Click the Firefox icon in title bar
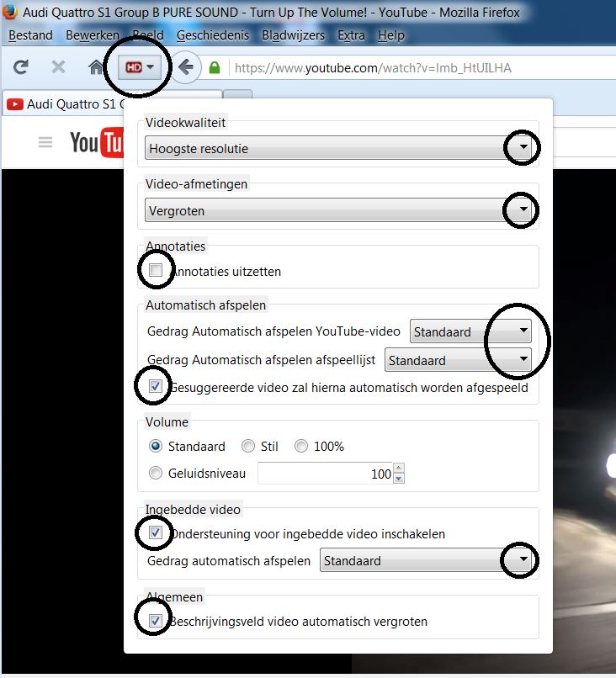This screenshot has width=616, height=678. click(9, 12)
